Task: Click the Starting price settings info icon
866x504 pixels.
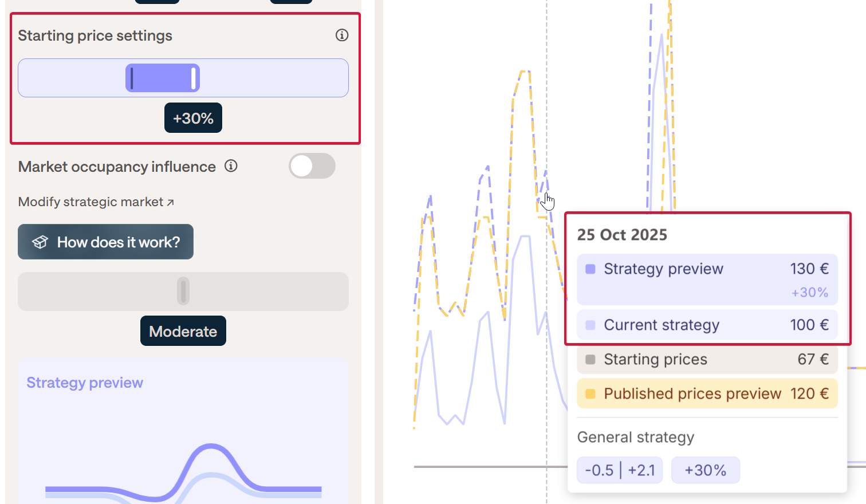Action: (342, 36)
